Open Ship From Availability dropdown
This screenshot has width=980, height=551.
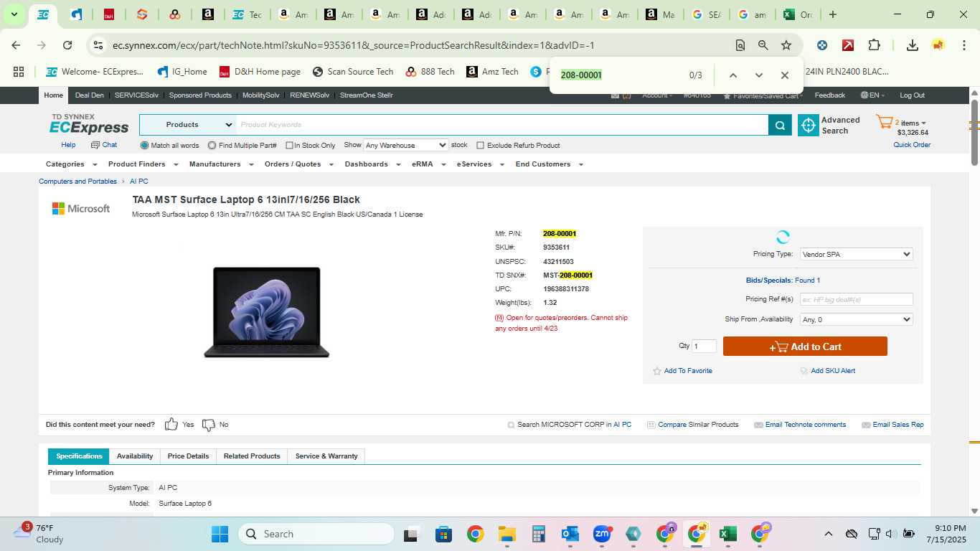pyautogui.click(x=856, y=319)
